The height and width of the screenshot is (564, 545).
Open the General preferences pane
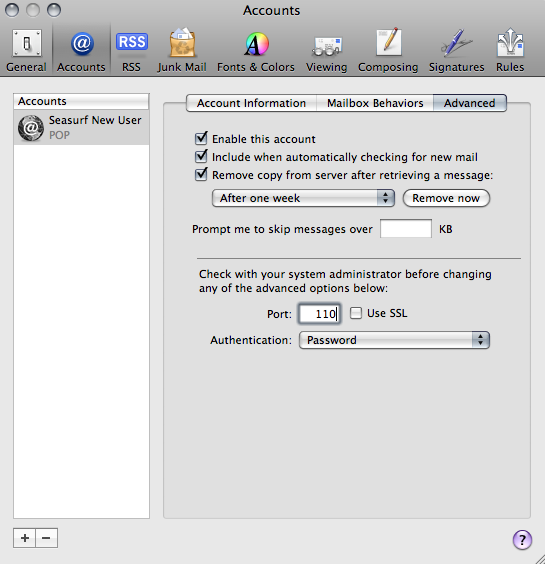coord(26,51)
